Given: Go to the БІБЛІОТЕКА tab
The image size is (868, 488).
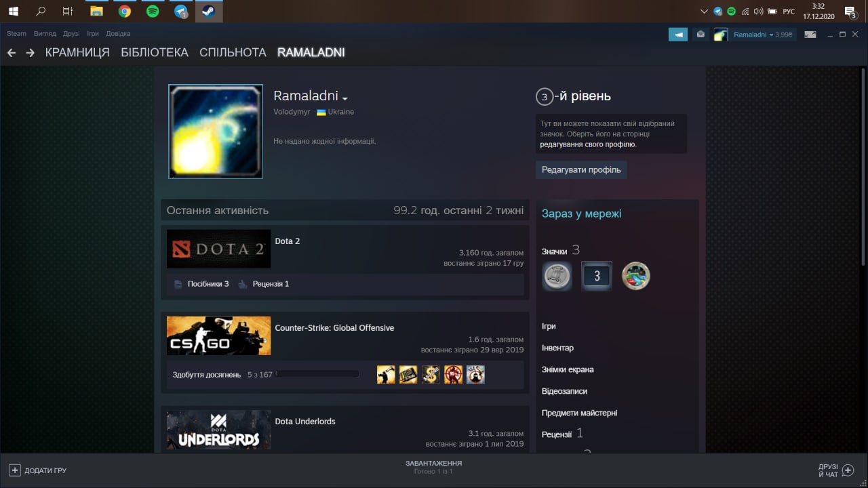Looking at the screenshot, I should pyautogui.click(x=155, y=53).
